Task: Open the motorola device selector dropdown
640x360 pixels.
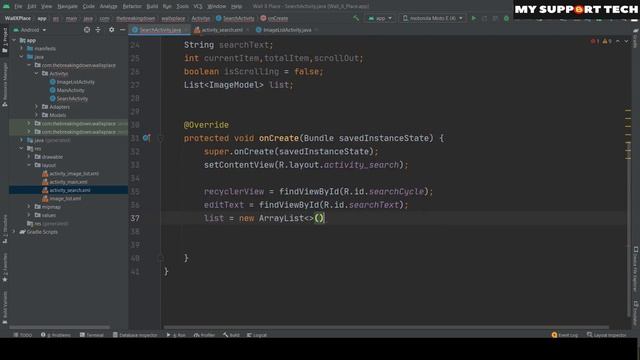Action: (433, 18)
